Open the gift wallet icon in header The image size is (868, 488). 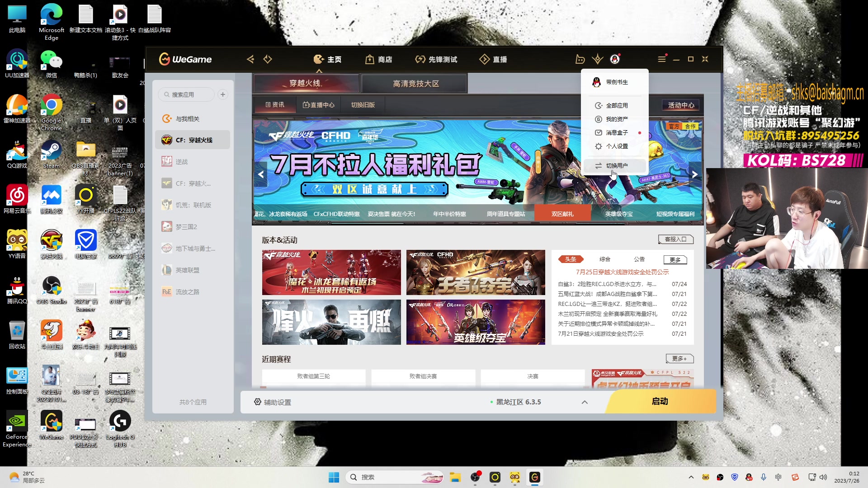(580, 59)
